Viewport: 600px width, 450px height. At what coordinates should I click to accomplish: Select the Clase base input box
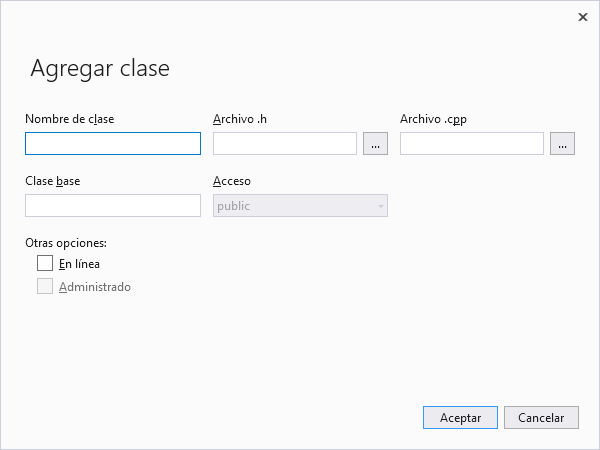113,206
